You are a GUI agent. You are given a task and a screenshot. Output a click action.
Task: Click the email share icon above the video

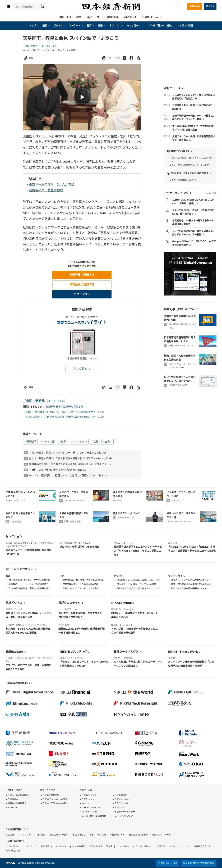pyautogui.click(x=110, y=58)
